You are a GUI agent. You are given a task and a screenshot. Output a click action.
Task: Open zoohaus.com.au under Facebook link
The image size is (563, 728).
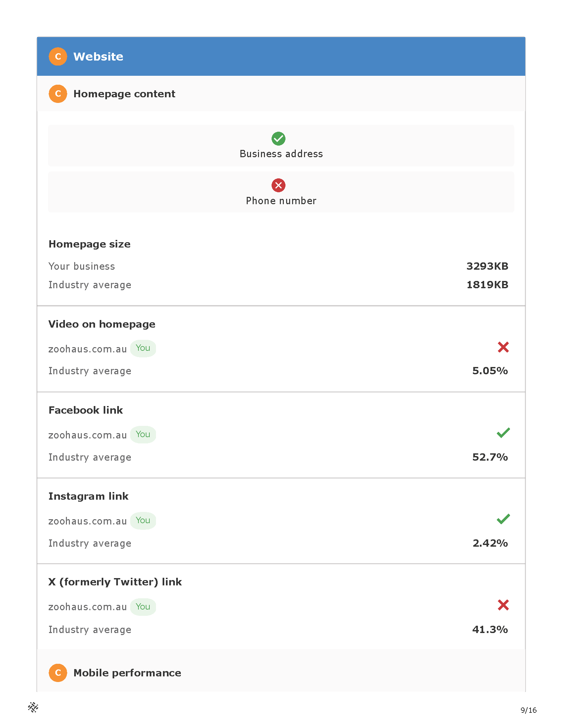click(x=87, y=435)
